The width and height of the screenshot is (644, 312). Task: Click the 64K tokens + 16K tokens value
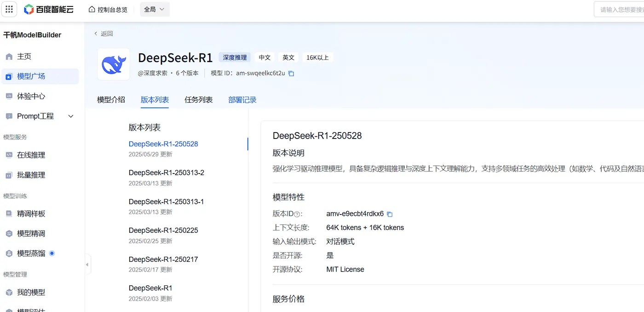point(365,228)
